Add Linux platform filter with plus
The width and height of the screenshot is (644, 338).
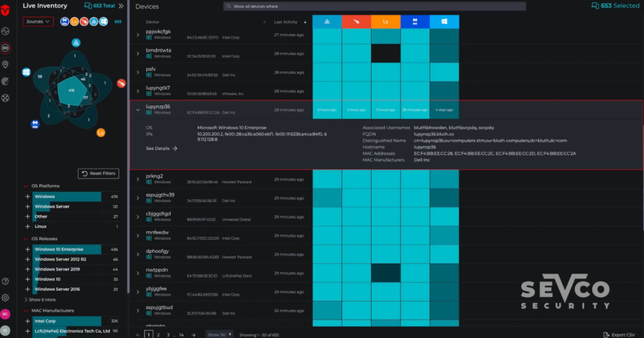(x=27, y=227)
